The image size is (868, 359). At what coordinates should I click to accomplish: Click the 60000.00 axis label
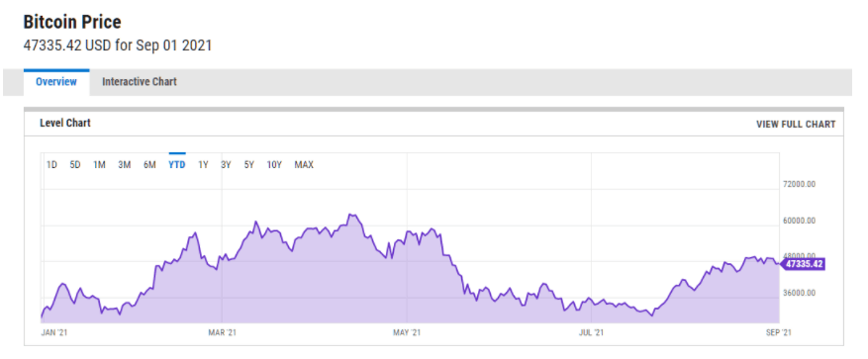(800, 221)
